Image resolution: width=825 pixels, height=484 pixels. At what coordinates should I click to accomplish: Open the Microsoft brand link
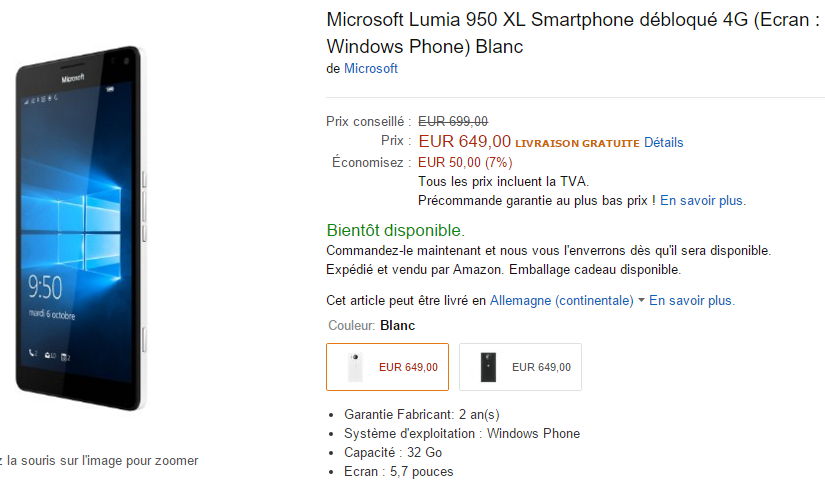(x=370, y=68)
